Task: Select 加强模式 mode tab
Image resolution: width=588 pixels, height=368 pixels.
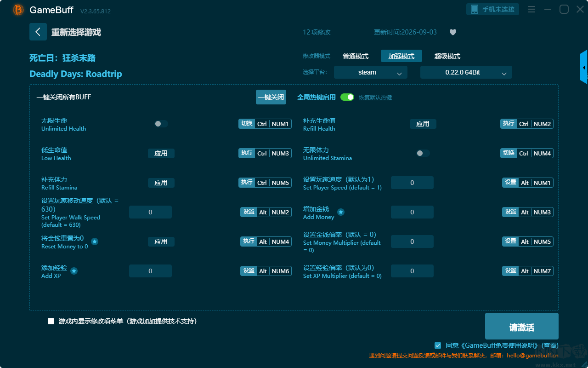Action: coord(401,56)
